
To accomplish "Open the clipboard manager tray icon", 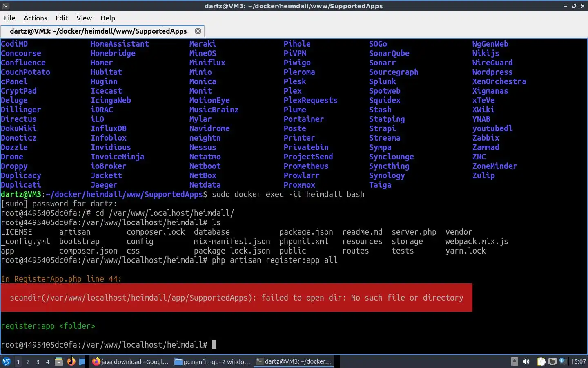I will [x=541, y=361].
